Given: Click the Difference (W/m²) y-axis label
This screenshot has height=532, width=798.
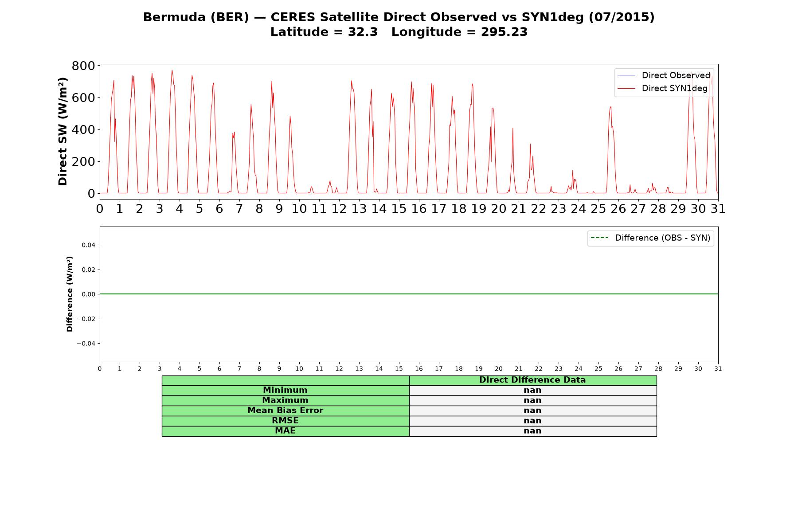Looking at the screenshot, I should click(x=70, y=294).
